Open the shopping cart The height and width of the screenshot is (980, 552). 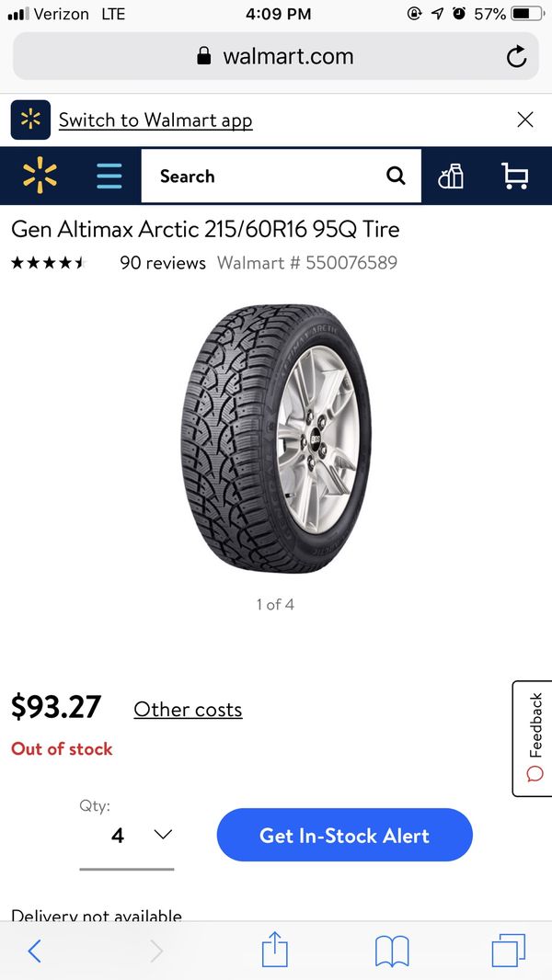click(x=515, y=176)
